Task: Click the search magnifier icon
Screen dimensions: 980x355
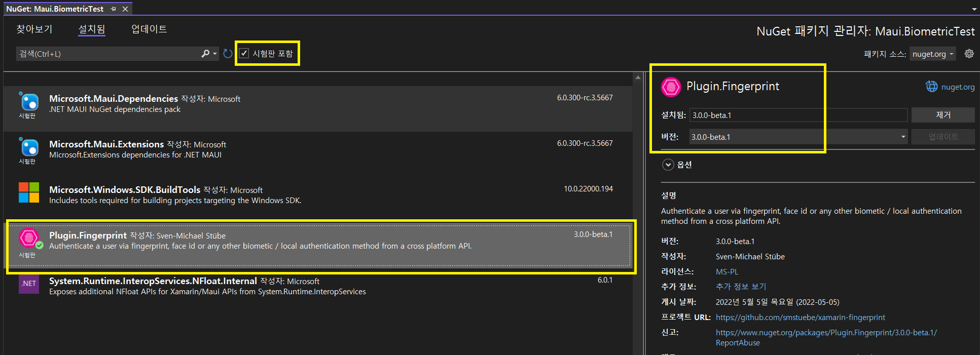Action: coord(205,54)
